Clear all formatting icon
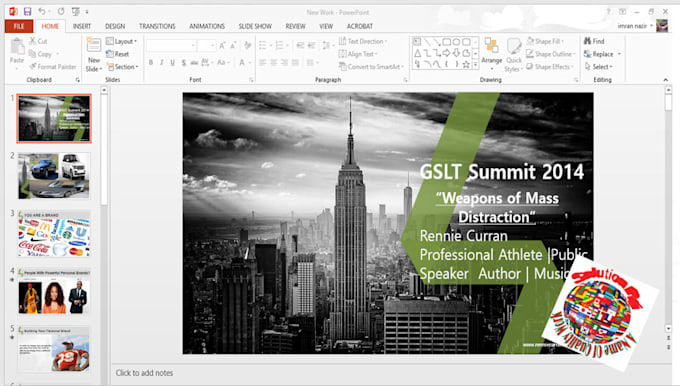The width and height of the screenshot is (680, 386). coord(247,46)
